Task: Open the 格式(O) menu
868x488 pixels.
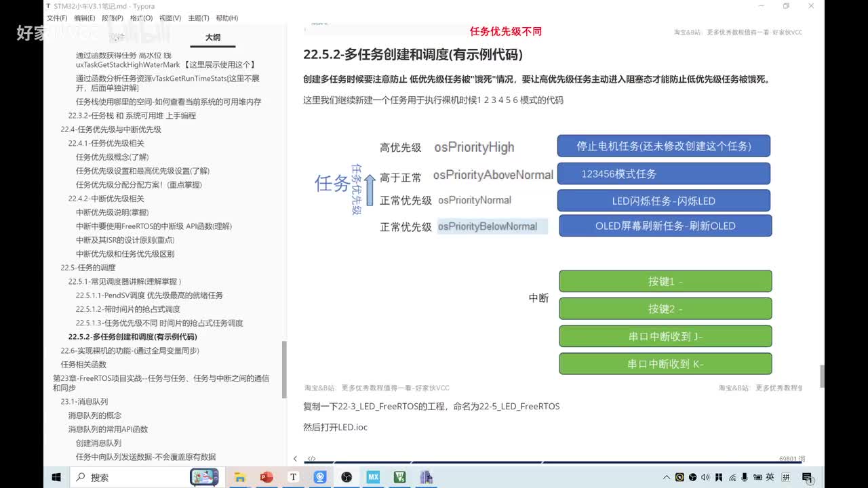Action: pyautogui.click(x=141, y=18)
